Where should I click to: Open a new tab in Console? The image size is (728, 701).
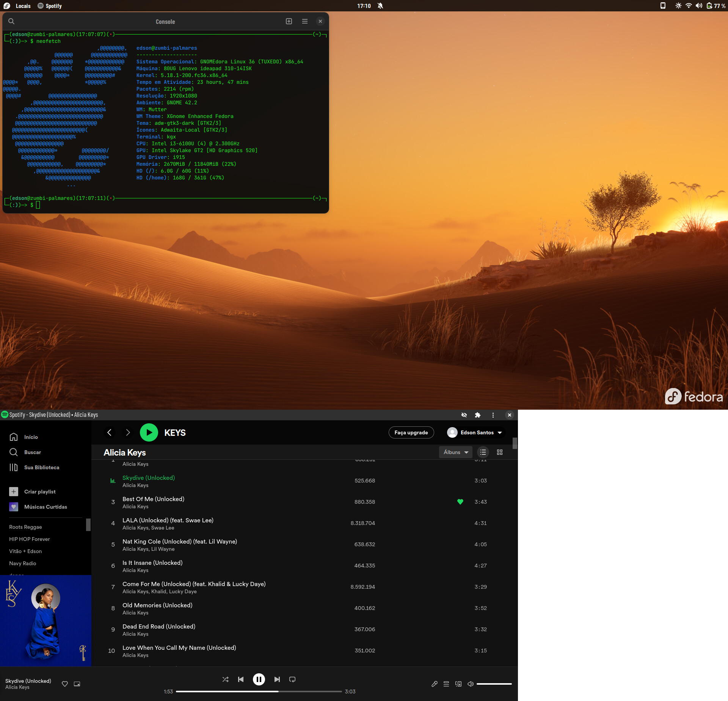point(289,21)
